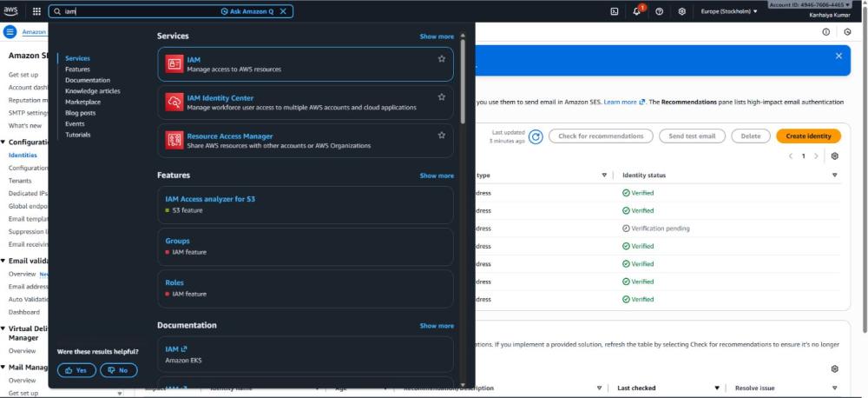The image size is (868, 398).
Task: Launch CloudShell from the top bar
Action: [615, 11]
